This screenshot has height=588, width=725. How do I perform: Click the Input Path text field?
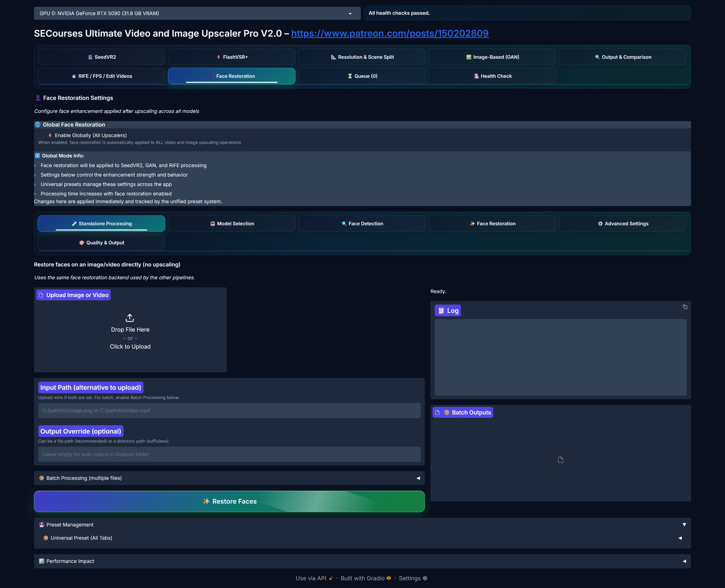click(x=229, y=411)
